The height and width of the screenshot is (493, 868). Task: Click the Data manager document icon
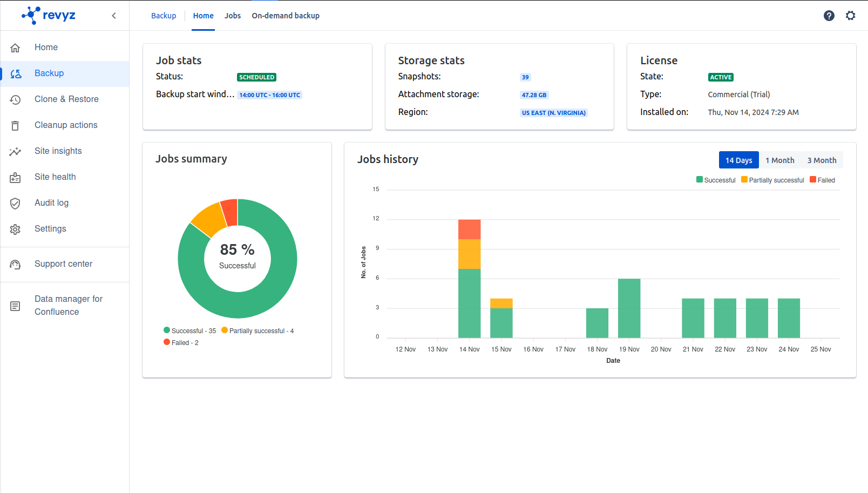15,306
